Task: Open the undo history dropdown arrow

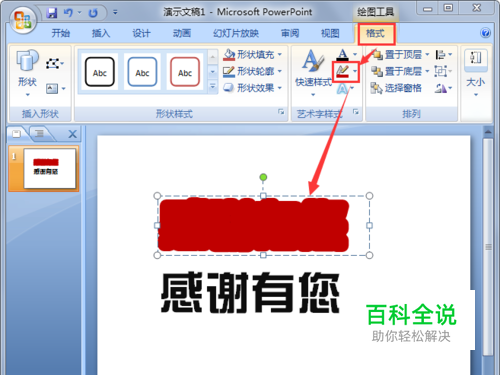Action: (80, 13)
